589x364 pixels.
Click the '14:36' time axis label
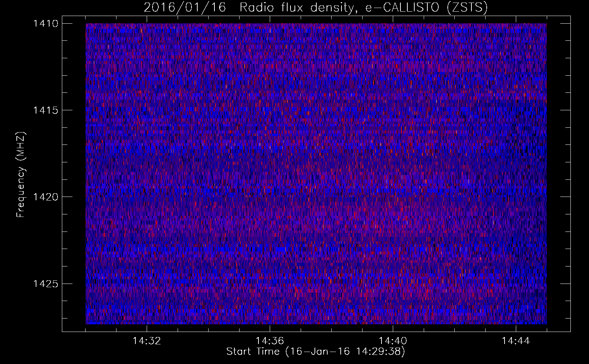click(x=270, y=341)
